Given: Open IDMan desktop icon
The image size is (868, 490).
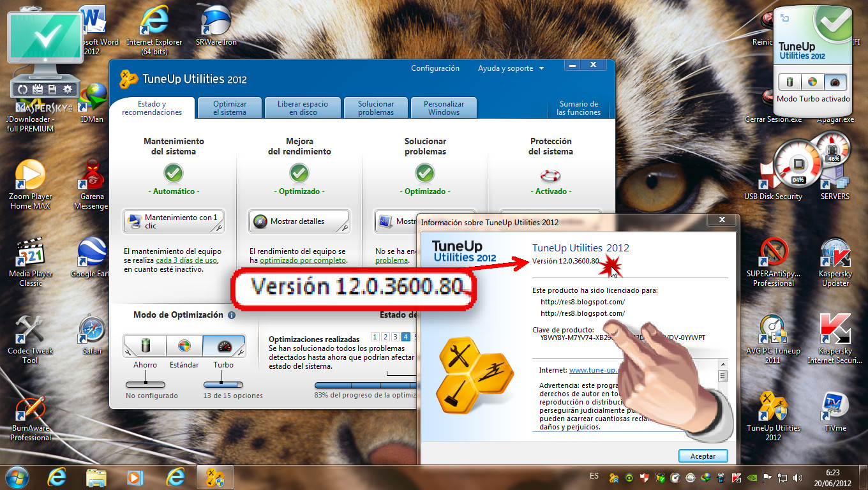Looking at the screenshot, I should [92, 103].
